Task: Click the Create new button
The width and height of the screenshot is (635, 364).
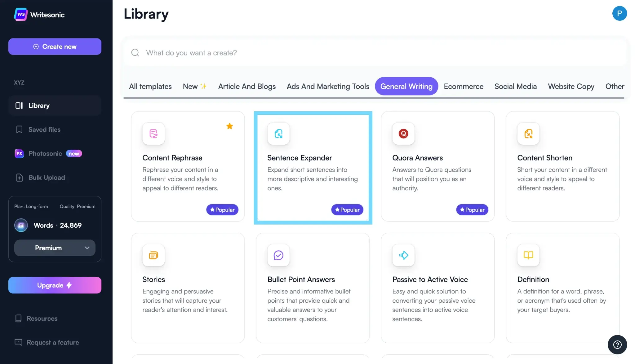Action: 55,46
